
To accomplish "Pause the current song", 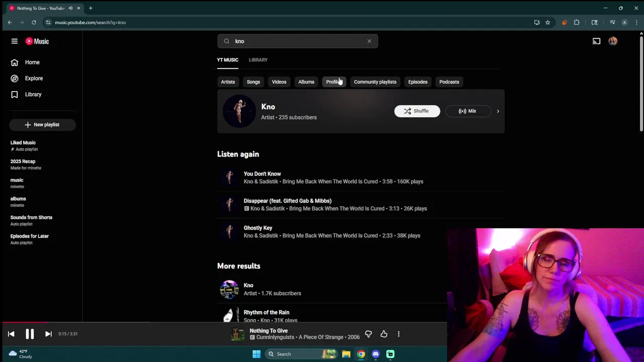I will point(30,334).
